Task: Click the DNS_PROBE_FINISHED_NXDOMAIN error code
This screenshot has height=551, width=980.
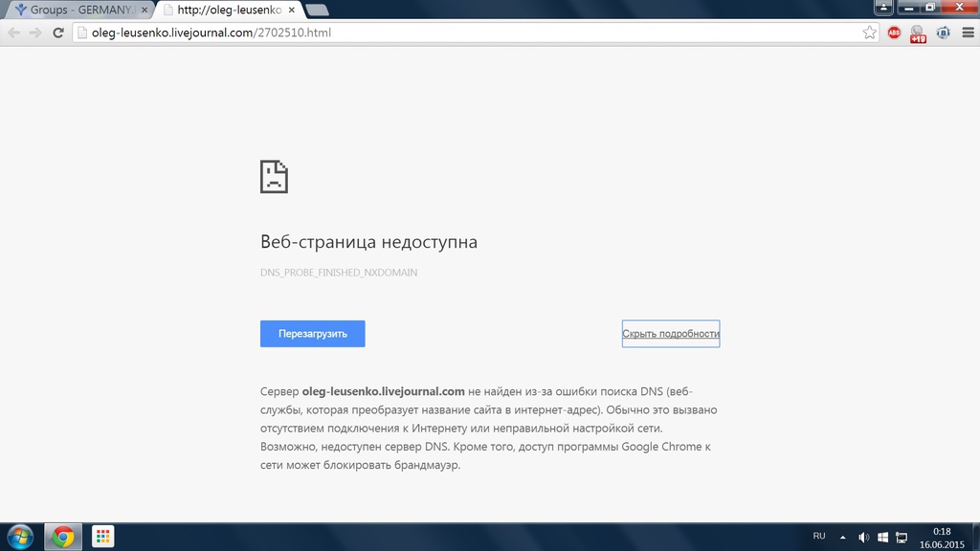Action: point(339,273)
